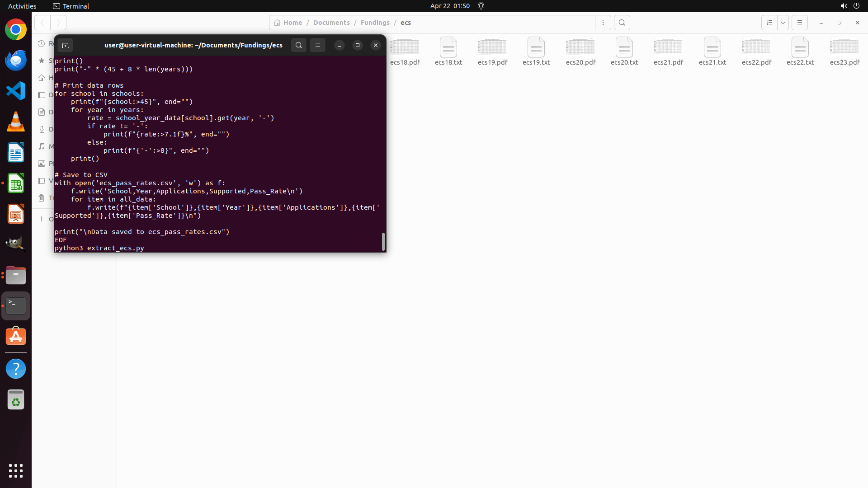This screenshot has height=488, width=868.
Task: Open Files main hamburger menu
Action: click(800, 23)
